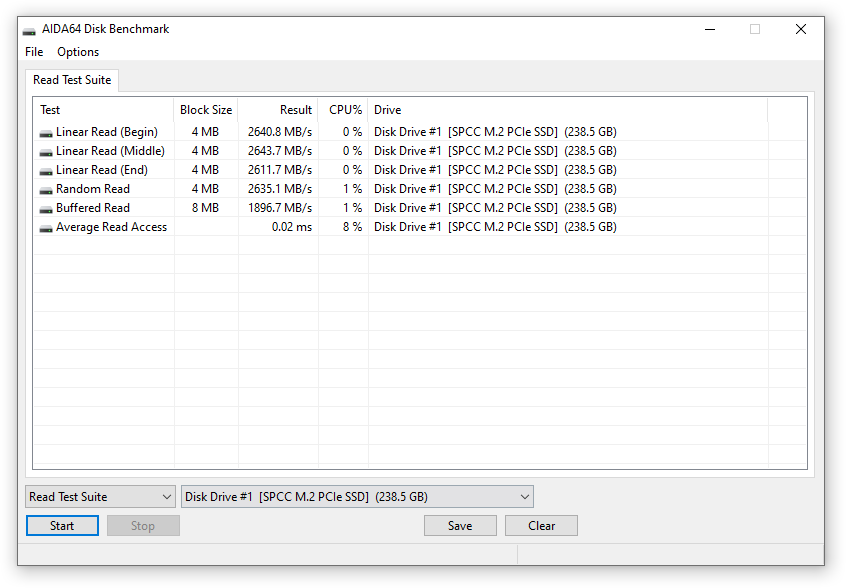Viewport: 846px width, 588px height.
Task: Sort by the Result column header
Action: coord(278,110)
